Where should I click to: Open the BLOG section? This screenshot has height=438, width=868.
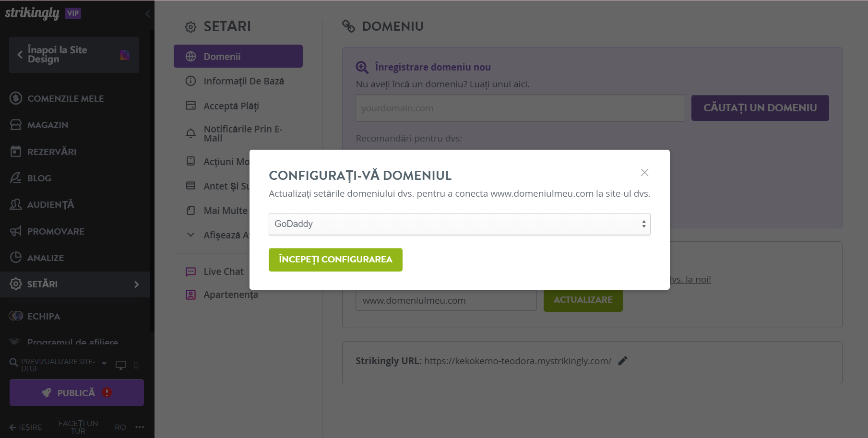(x=39, y=178)
